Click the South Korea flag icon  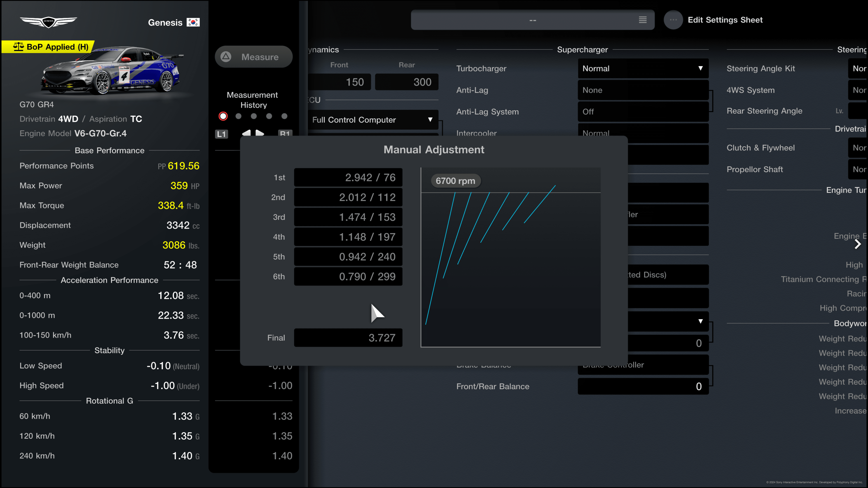click(193, 22)
